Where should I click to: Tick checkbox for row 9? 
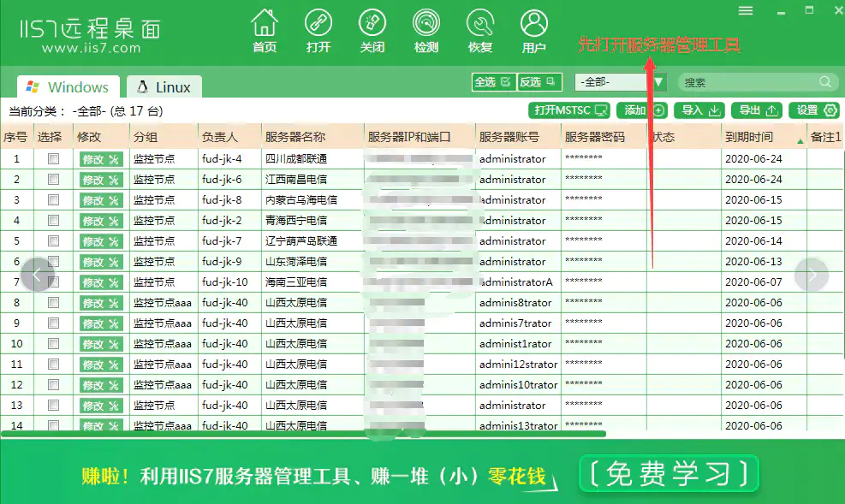click(x=53, y=323)
